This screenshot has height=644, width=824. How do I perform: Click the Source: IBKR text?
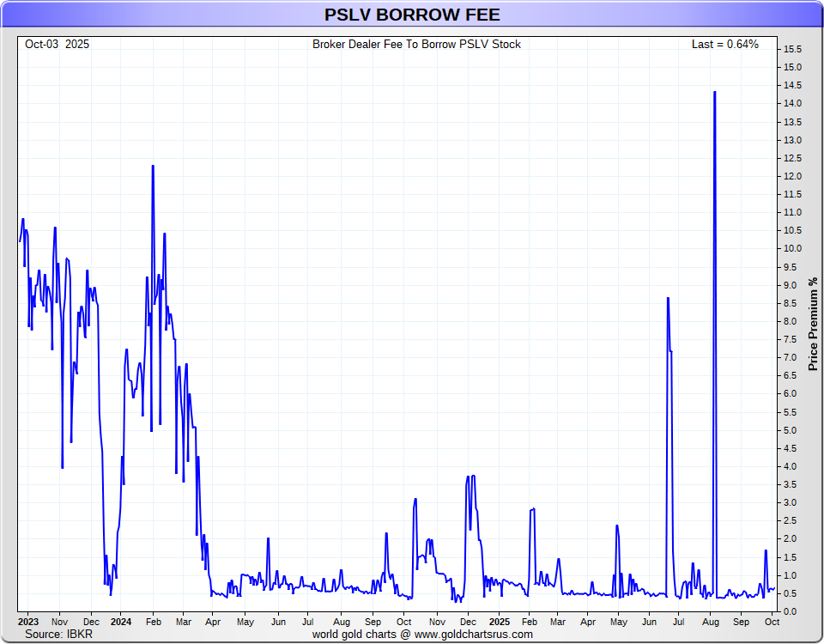[58, 635]
